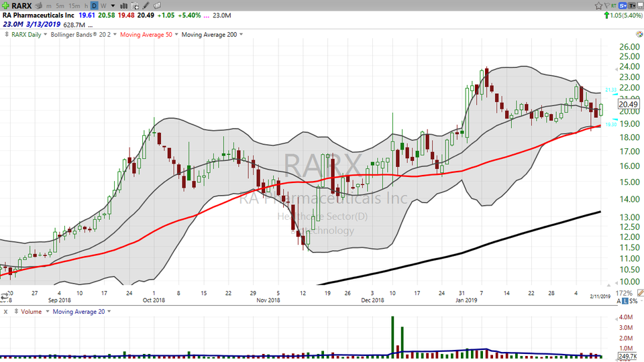Click the Volume pane reorder arrows icon
Image resolution: width=644 pixels, height=362 pixels.
pyautogui.click(x=16, y=312)
